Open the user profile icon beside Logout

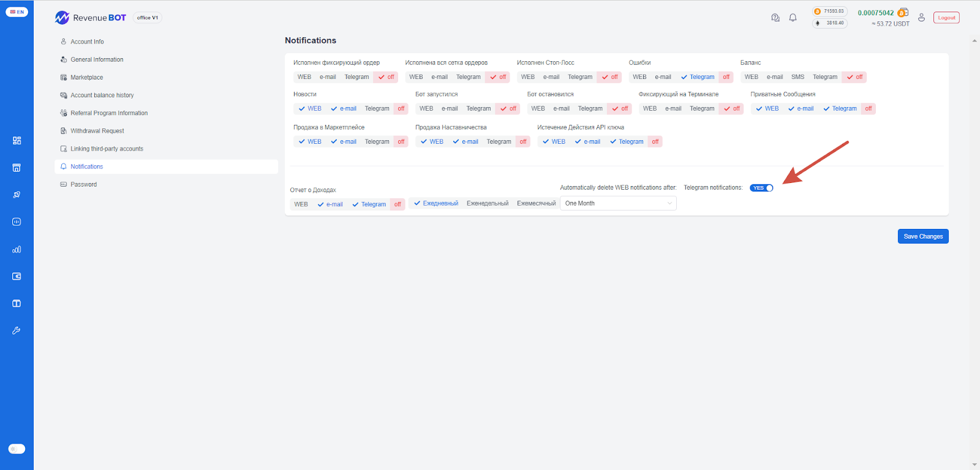(921, 18)
